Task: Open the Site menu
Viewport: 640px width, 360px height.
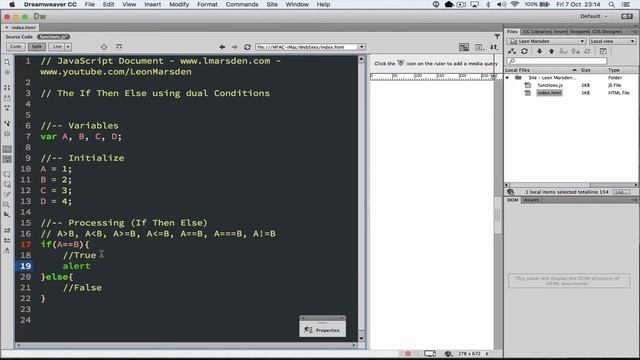Action: point(272,4)
